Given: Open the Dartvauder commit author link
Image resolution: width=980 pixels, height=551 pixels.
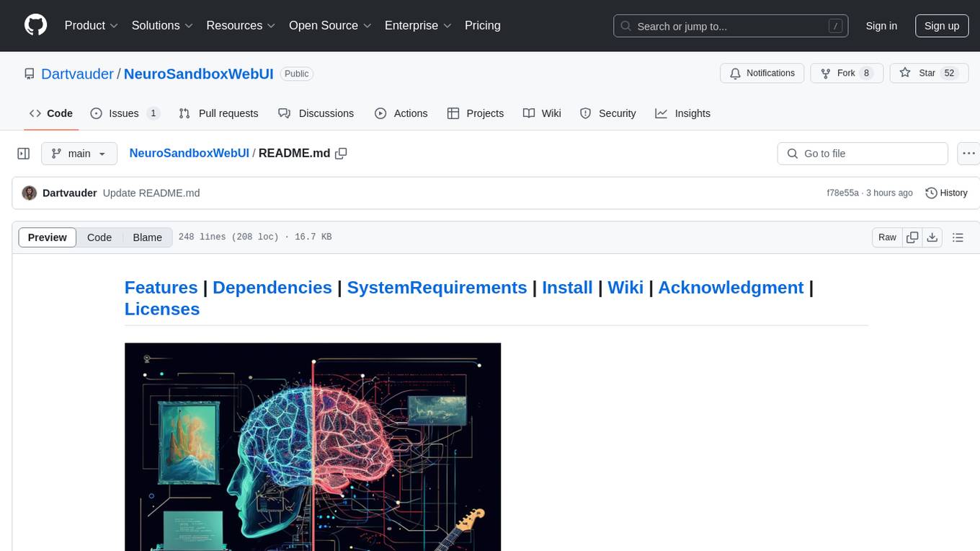Looking at the screenshot, I should (x=70, y=193).
